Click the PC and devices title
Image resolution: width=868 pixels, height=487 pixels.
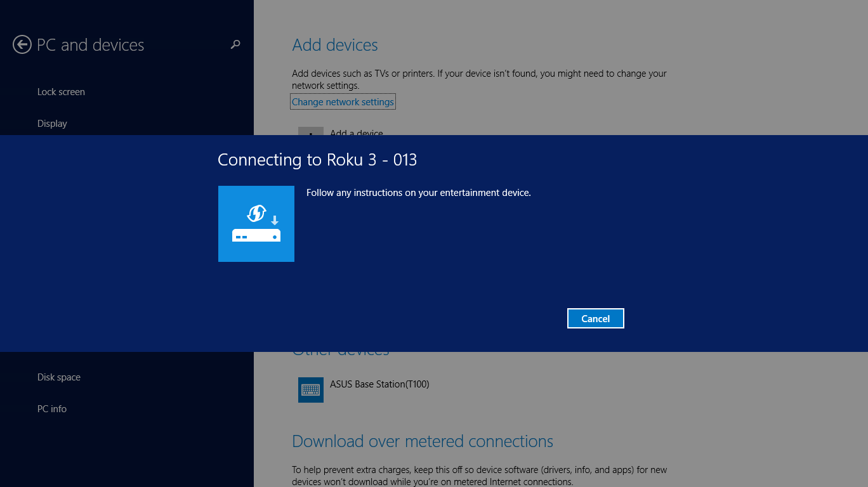click(91, 45)
